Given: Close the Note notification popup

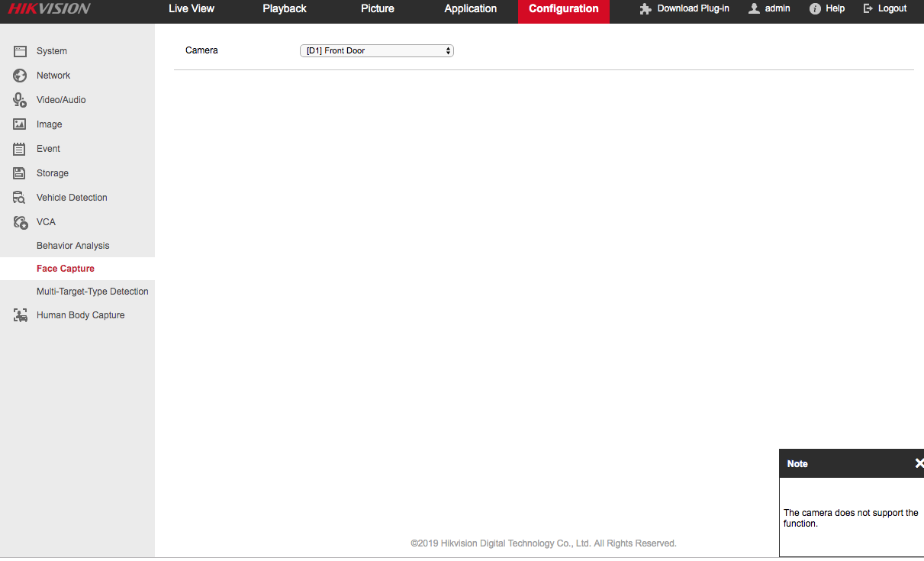Looking at the screenshot, I should (x=919, y=463).
